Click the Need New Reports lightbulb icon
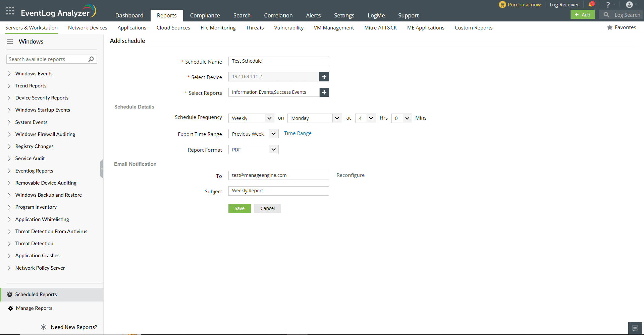 coord(43,327)
